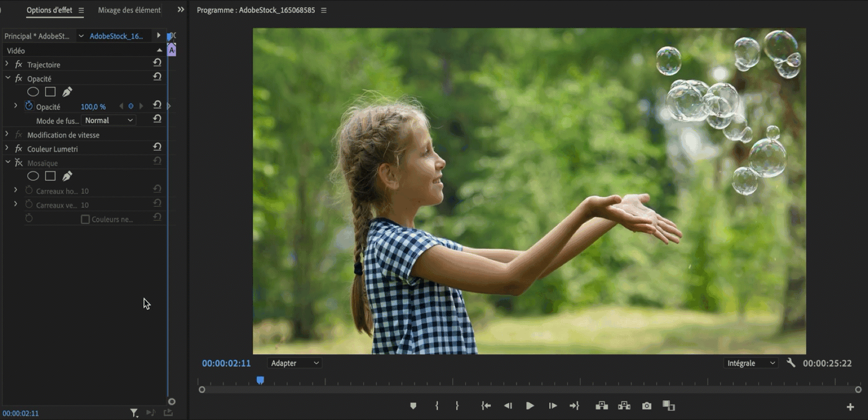
Task: Click the Opacité 100,0 % value
Action: pyautogui.click(x=93, y=107)
